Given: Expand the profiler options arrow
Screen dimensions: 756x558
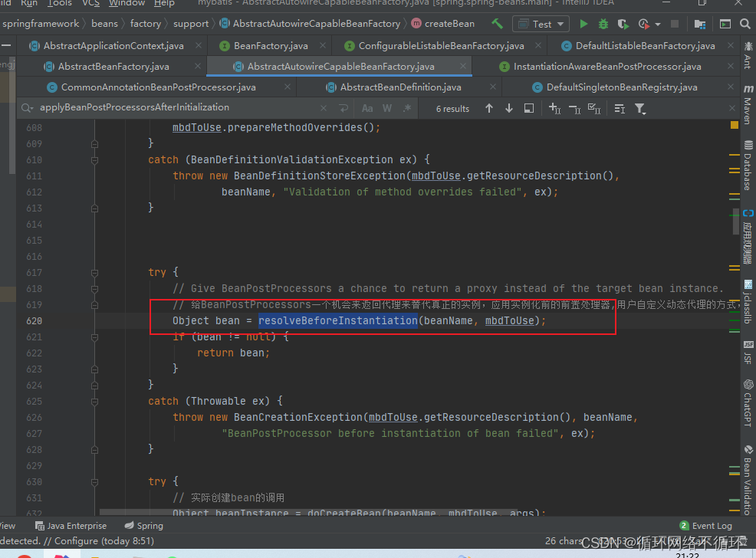Looking at the screenshot, I should coord(659,24).
